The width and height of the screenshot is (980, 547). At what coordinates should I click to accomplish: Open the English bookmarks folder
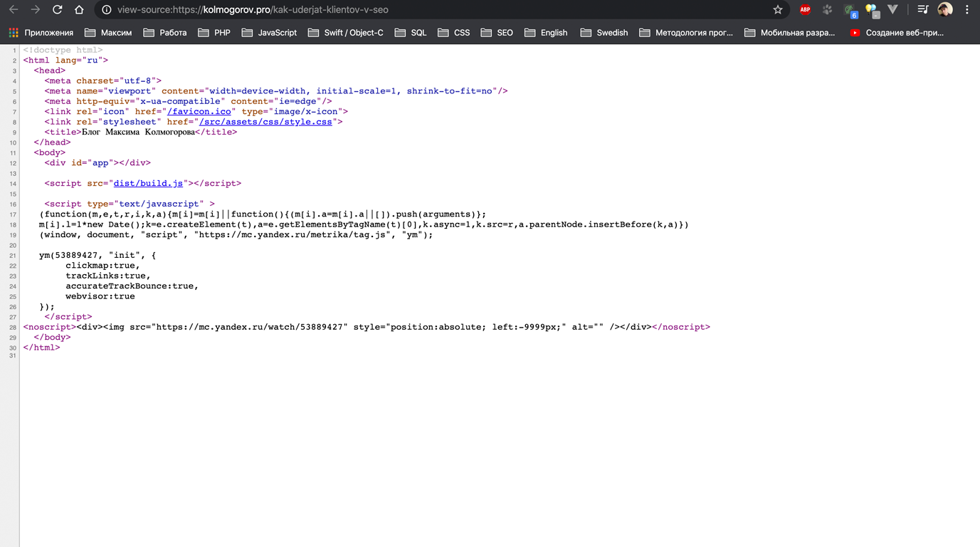[x=546, y=33]
